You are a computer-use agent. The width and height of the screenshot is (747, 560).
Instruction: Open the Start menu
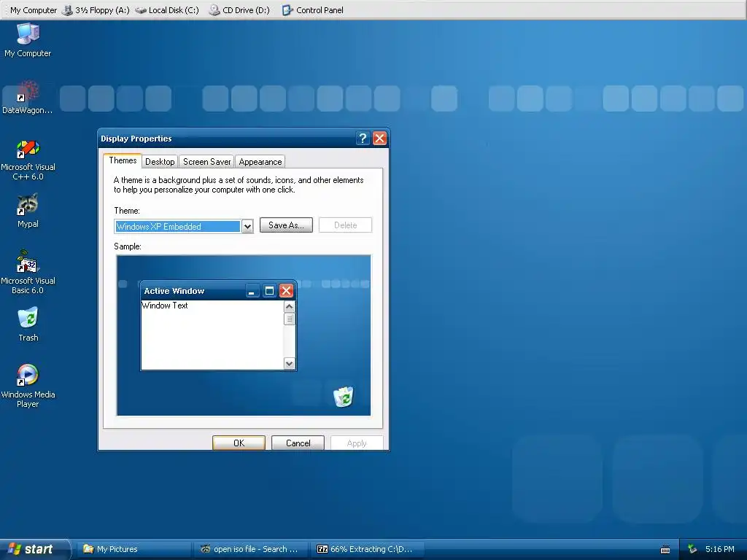(x=35, y=549)
